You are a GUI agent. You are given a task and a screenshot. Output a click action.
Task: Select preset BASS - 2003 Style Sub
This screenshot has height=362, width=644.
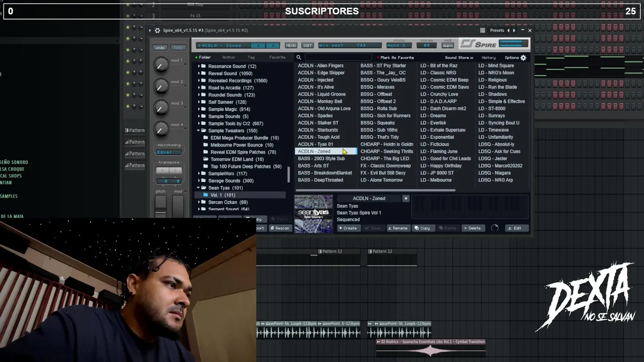(x=321, y=159)
